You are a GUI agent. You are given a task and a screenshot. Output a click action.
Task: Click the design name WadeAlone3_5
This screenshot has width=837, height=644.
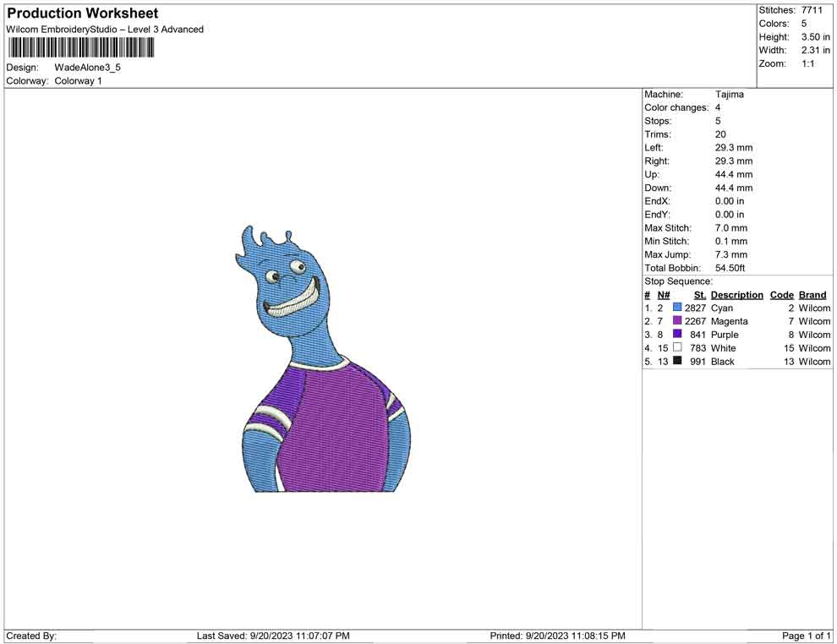[x=88, y=68]
